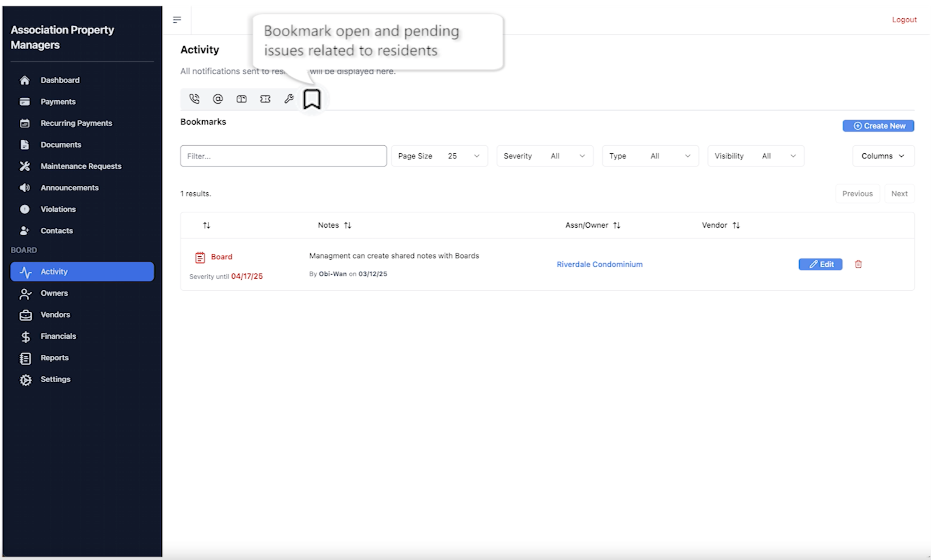The width and height of the screenshot is (931, 560).
Task: Go to Maintenance Requests in sidebar
Action: pos(81,166)
